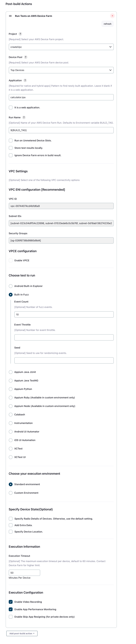136x644 pixels.
Task: Open the Add post-build action menu
Action: [22, 633]
